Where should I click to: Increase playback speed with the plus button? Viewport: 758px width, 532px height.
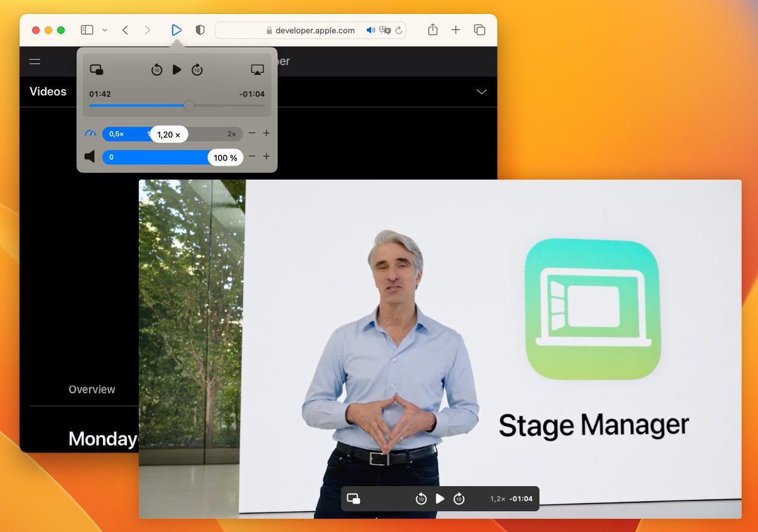[x=267, y=133]
